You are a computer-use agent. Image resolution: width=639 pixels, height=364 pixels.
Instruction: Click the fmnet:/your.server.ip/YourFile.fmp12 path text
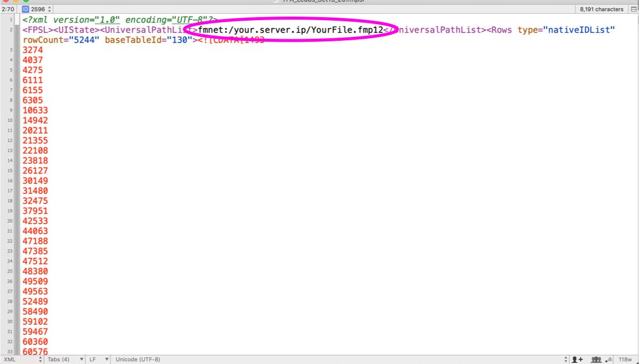click(x=291, y=30)
